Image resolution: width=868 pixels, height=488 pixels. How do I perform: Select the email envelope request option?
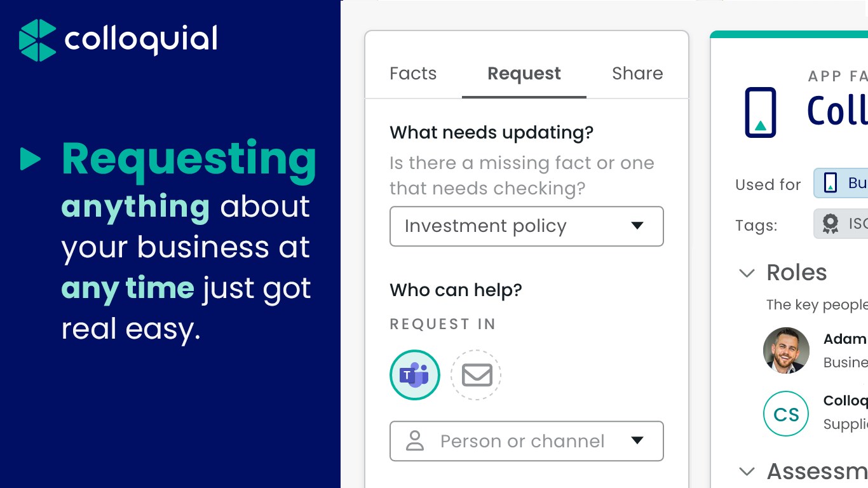pos(476,375)
